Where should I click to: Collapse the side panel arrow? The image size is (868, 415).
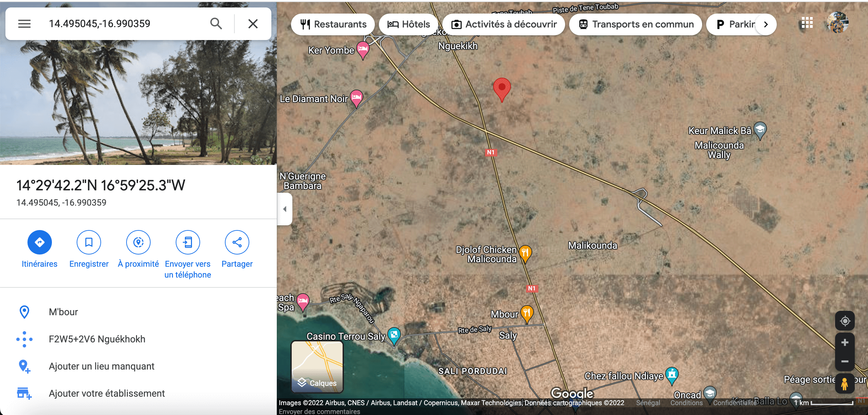pyautogui.click(x=285, y=209)
